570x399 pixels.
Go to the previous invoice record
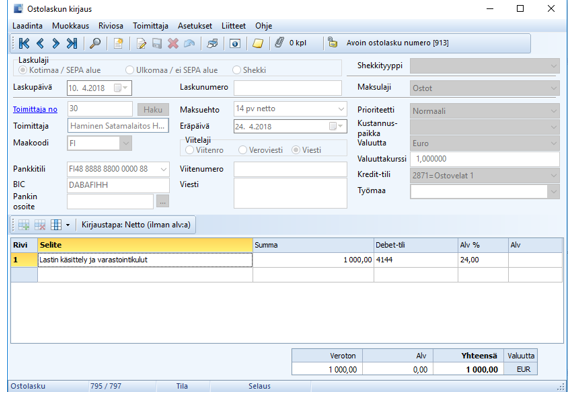pos(40,43)
